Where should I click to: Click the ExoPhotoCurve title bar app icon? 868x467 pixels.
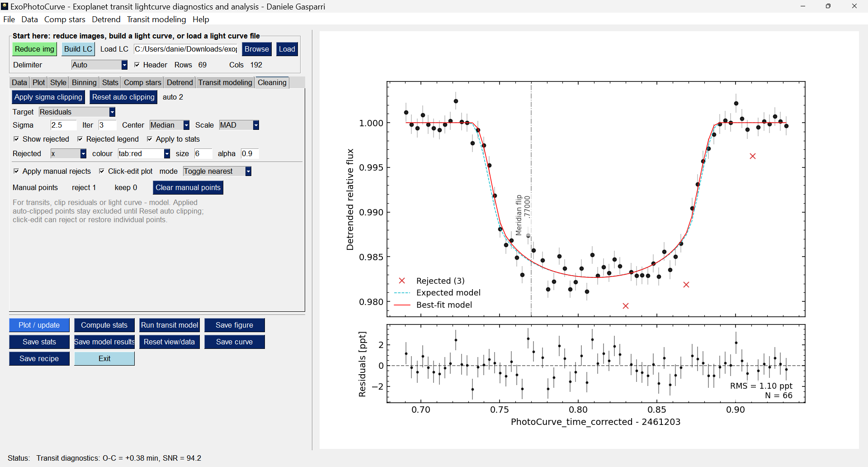[x=5, y=6]
